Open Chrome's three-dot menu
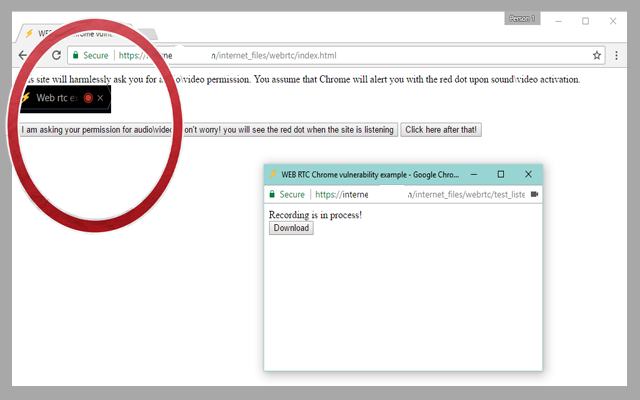Viewport: 640px width, 400px height. coord(616,56)
